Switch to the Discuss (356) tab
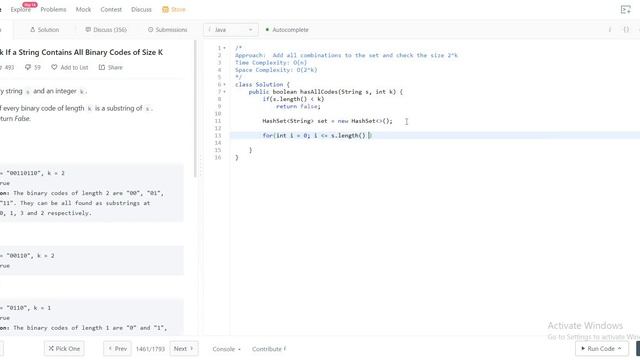This screenshot has width=640, height=360. (x=106, y=30)
